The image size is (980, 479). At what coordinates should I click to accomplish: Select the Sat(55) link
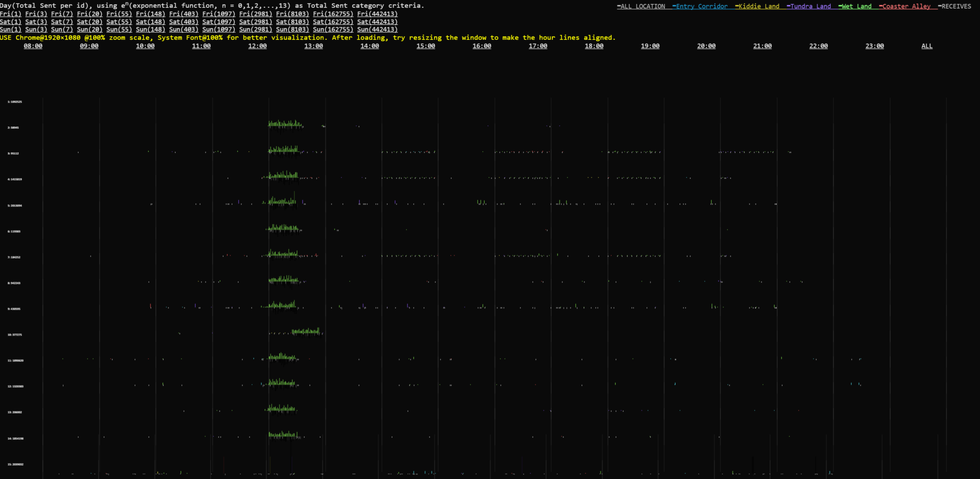tap(119, 22)
